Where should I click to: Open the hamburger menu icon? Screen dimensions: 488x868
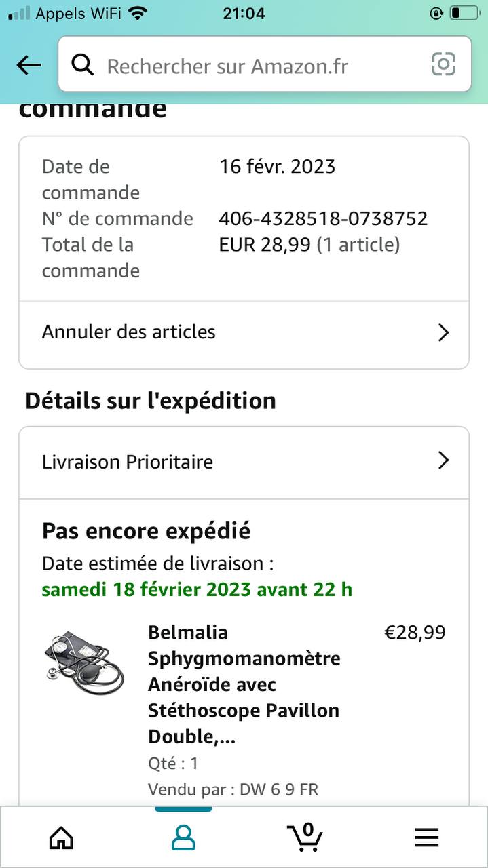tap(426, 837)
